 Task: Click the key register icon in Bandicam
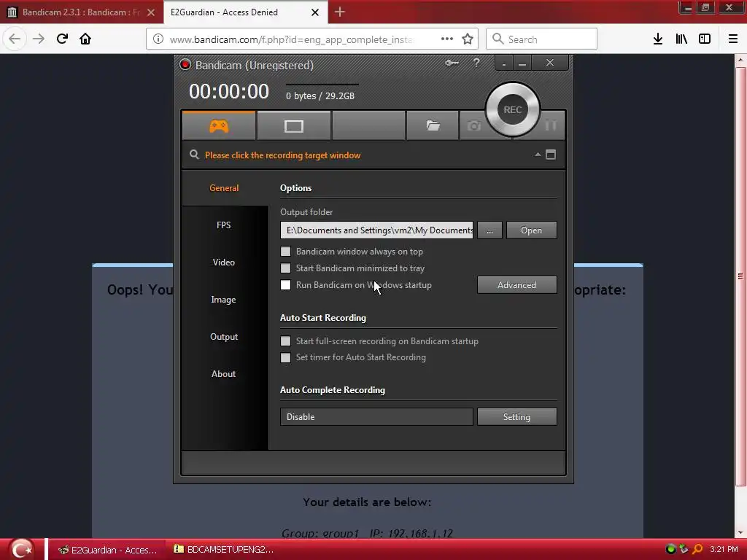click(452, 63)
